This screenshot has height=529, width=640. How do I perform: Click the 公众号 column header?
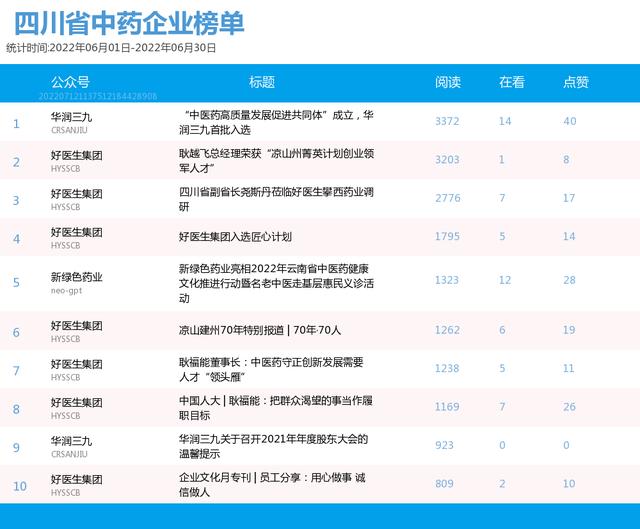tap(70, 82)
